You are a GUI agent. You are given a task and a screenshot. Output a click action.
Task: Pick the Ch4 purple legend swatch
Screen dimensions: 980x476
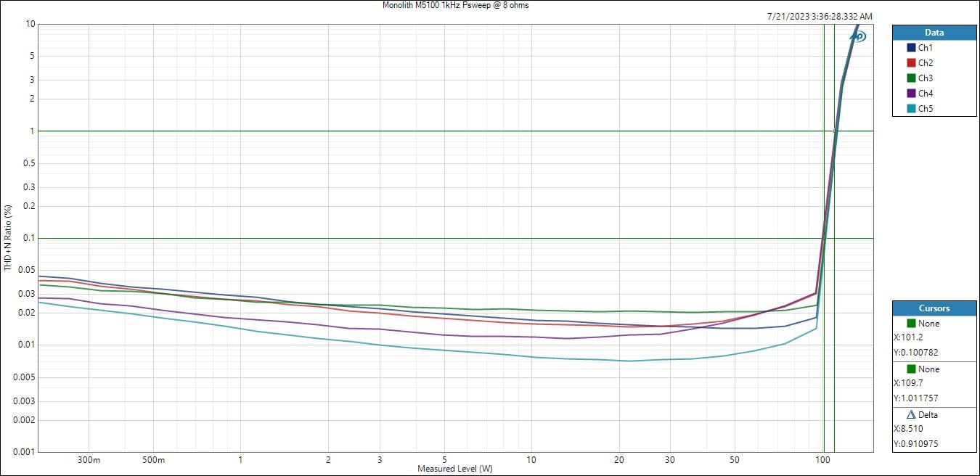(911, 93)
